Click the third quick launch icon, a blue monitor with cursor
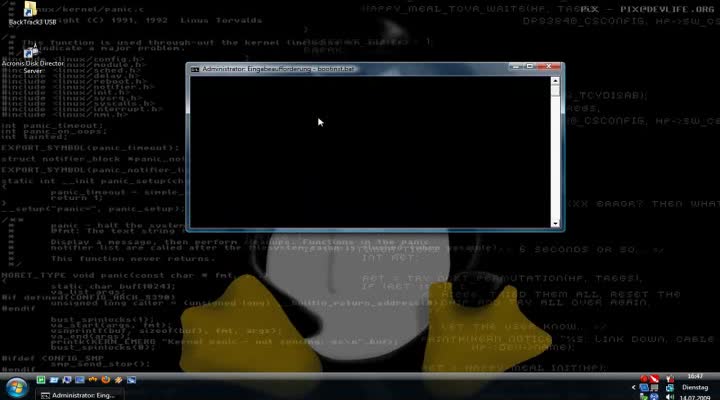Screen dimensions: 720x400 [67, 380]
